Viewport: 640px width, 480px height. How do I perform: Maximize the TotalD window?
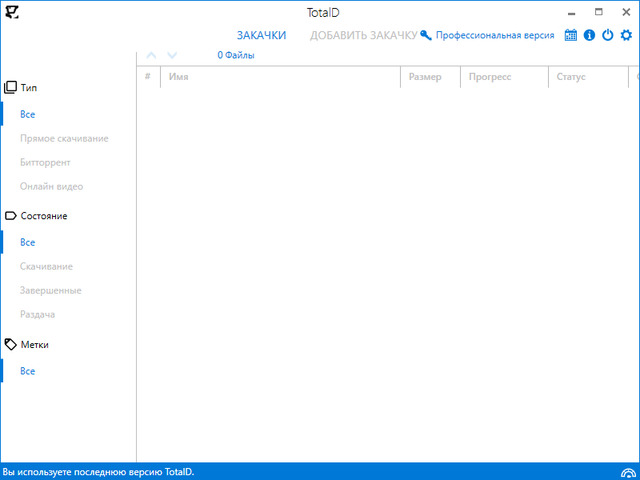point(598,12)
